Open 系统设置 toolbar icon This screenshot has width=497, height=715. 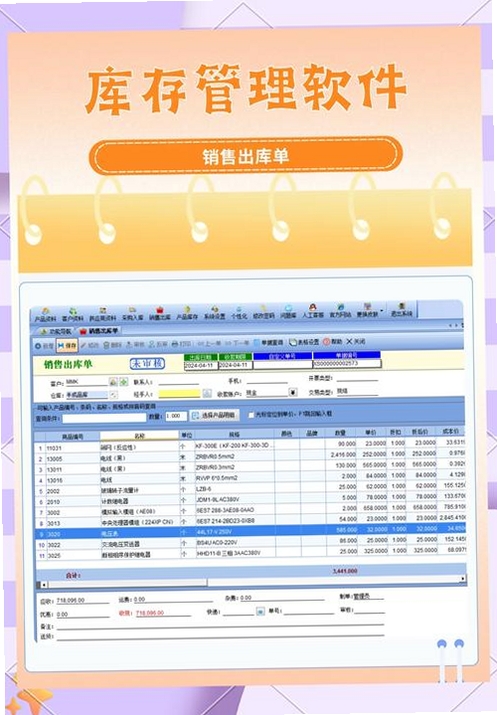click(x=214, y=313)
